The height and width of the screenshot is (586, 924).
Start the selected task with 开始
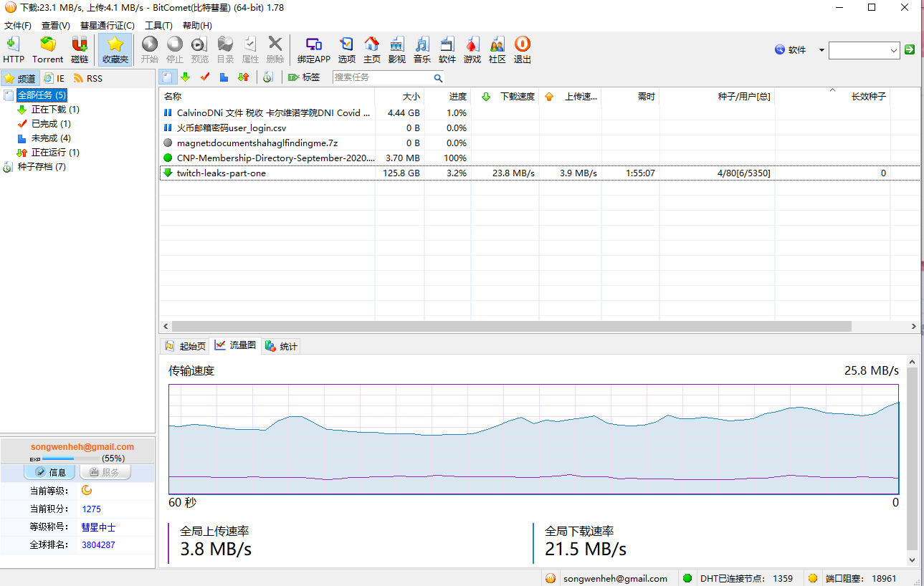149,50
